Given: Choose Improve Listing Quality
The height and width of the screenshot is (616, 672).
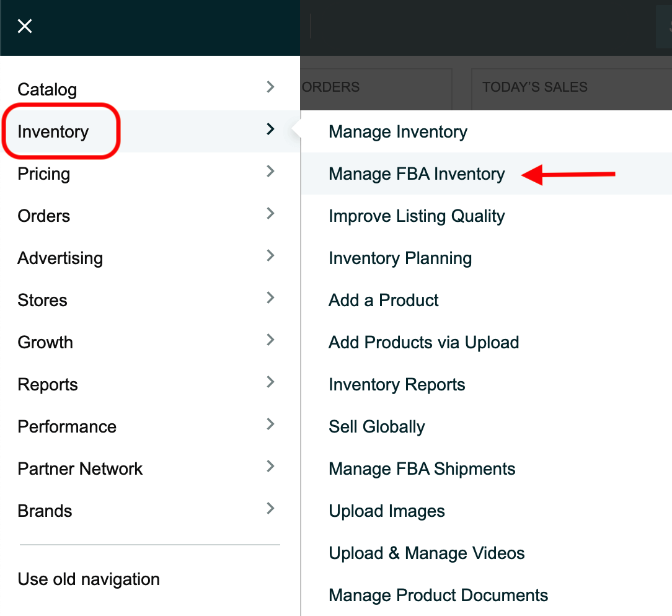Looking at the screenshot, I should click(x=417, y=216).
